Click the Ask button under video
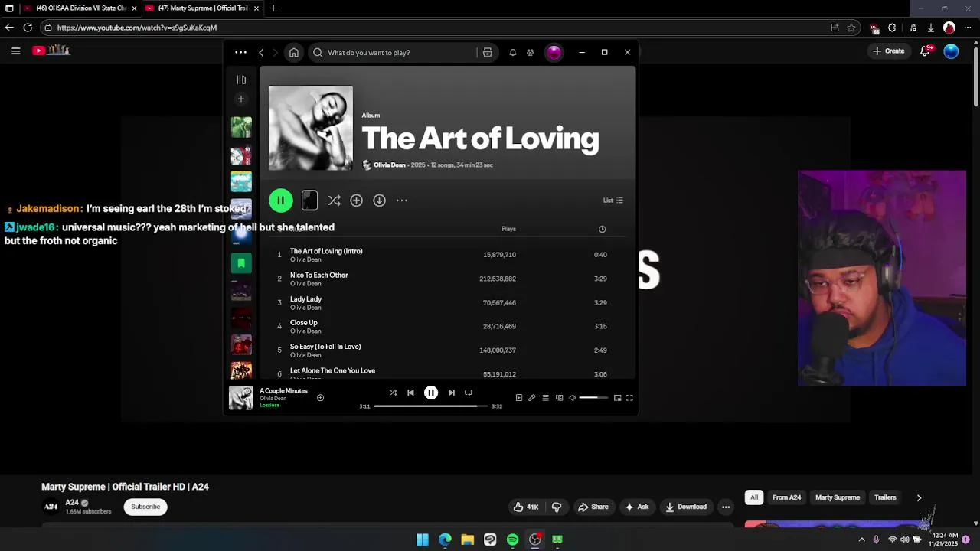The image size is (980, 551). click(x=636, y=507)
